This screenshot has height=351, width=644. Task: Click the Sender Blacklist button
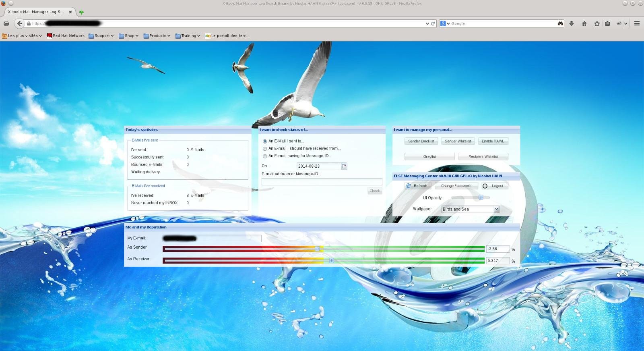[421, 141]
